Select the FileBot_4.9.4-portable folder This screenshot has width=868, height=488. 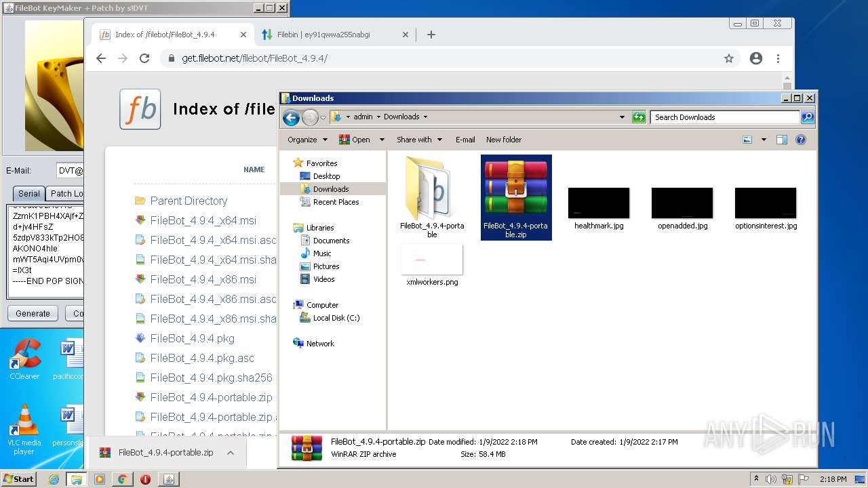(432, 197)
